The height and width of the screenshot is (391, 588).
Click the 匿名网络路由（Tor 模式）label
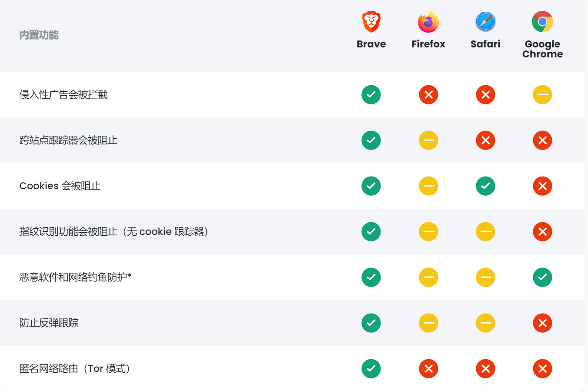[75, 369]
